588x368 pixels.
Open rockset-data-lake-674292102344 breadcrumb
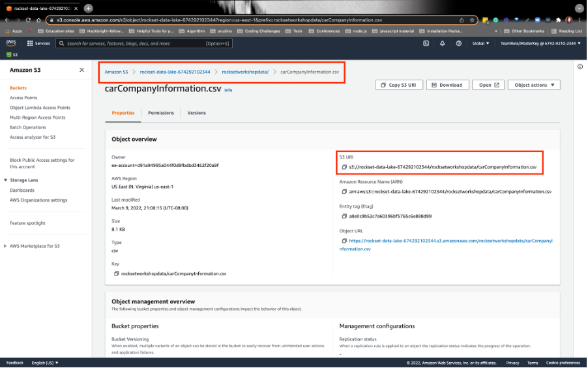pyautogui.click(x=175, y=72)
